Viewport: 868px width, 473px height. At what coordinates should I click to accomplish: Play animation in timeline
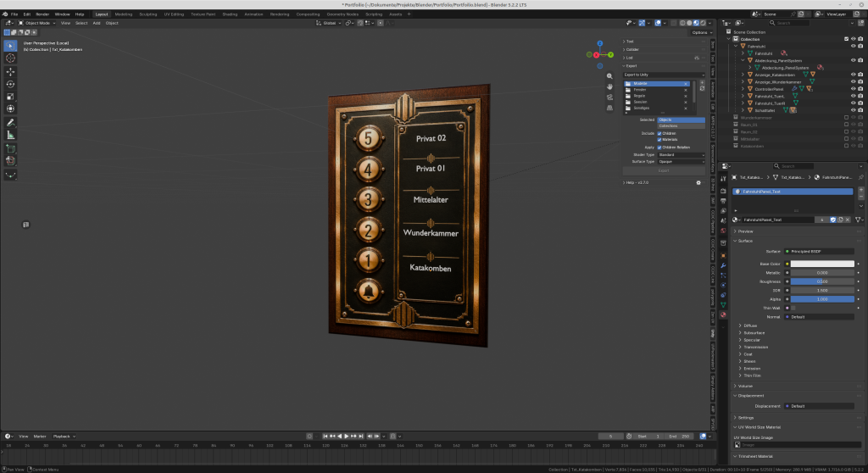(347, 437)
